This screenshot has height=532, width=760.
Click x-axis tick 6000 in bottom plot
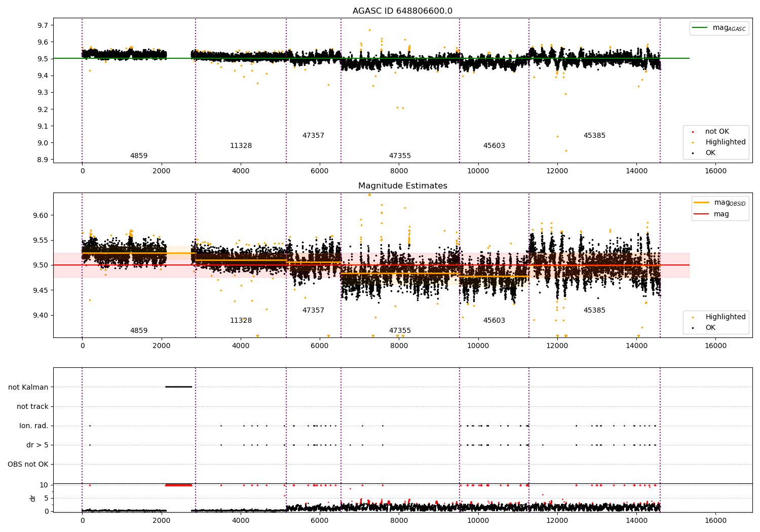pyautogui.click(x=320, y=521)
